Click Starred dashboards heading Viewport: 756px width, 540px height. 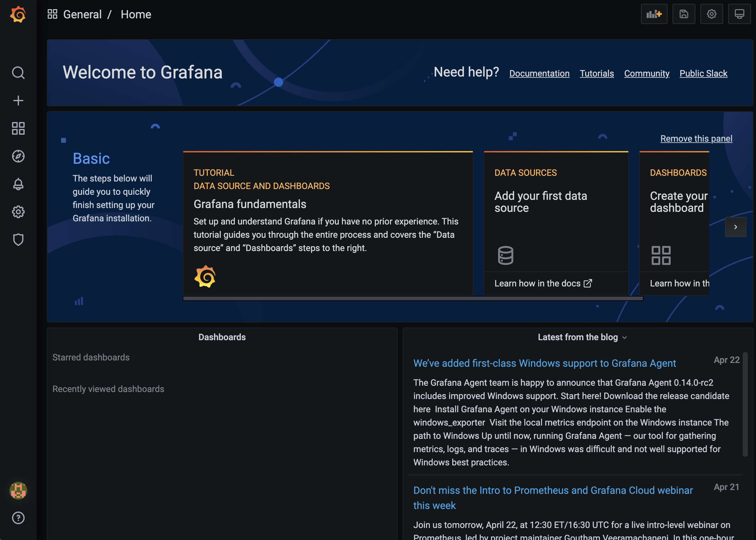91,358
